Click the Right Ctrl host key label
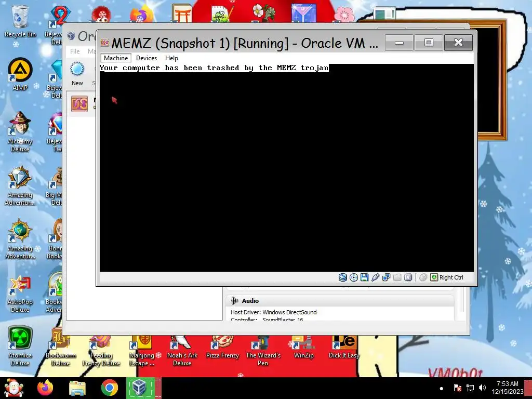Screen dimensions: 532x399 (451, 277)
